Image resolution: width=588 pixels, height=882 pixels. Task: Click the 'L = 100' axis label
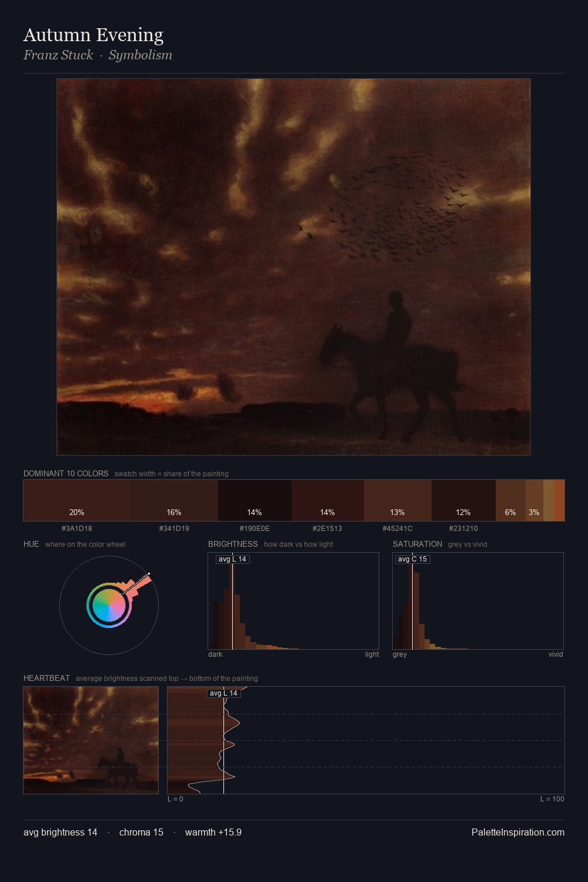coord(552,799)
